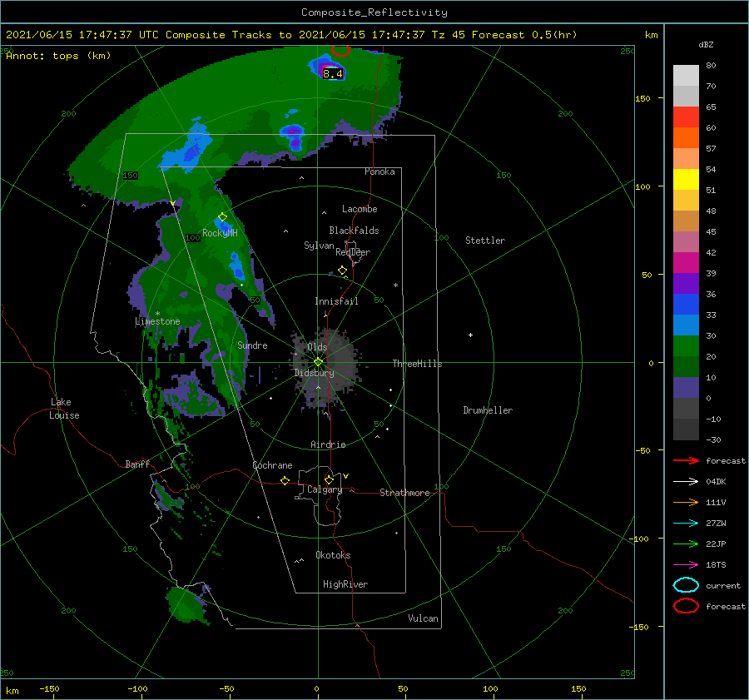Image resolution: width=749 pixels, height=700 pixels.
Task: Select the white 04DK track arrow
Action: click(x=686, y=482)
